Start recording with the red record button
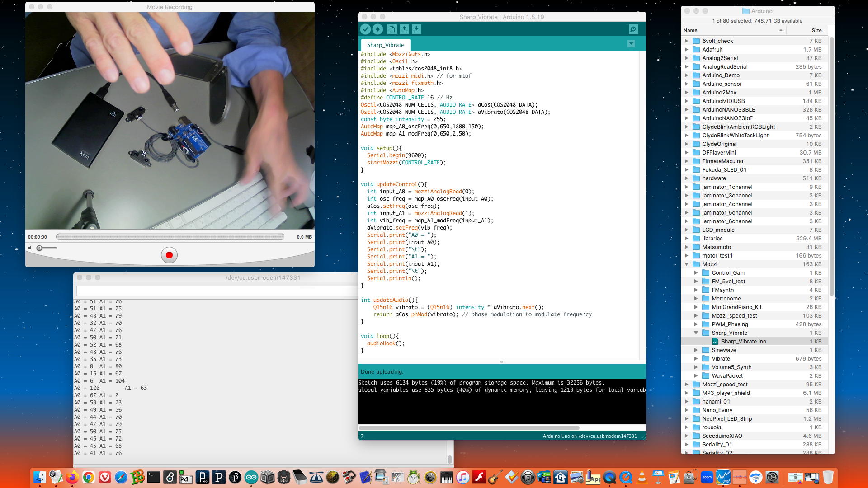 [x=169, y=255]
